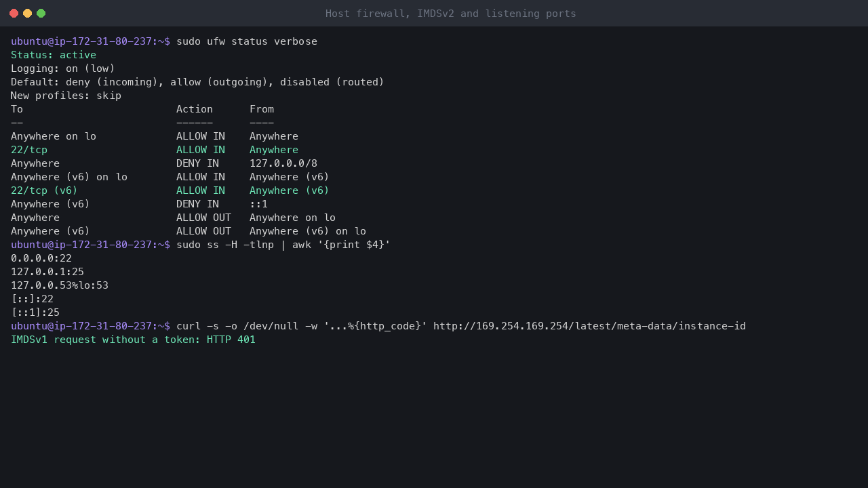
Task: Click the 'Anywhere (v6) on lo' rule in the To column
Action: (x=69, y=177)
